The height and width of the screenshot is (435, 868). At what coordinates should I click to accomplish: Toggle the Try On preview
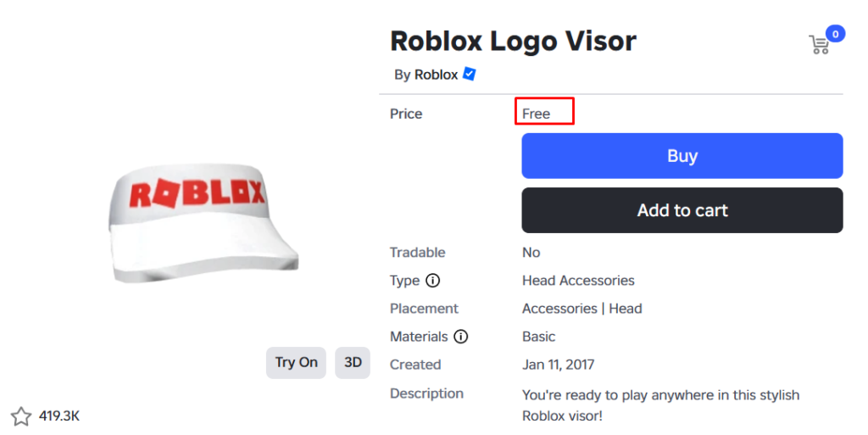296,362
